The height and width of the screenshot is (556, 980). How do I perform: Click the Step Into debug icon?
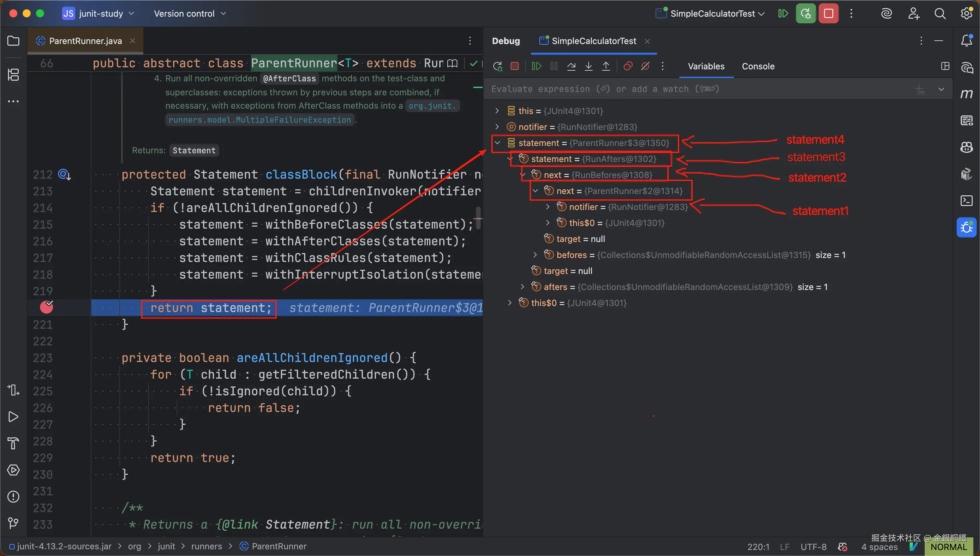(x=589, y=66)
